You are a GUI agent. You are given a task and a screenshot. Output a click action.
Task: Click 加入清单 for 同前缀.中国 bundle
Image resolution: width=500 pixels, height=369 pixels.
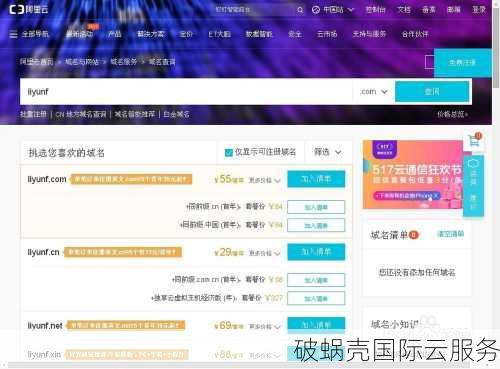click(x=316, y=225)
